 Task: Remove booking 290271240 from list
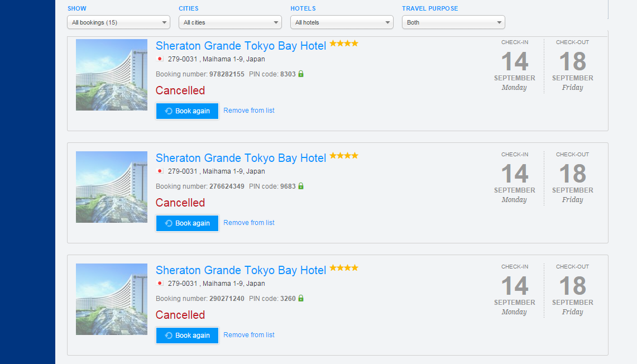click(248, 335)
